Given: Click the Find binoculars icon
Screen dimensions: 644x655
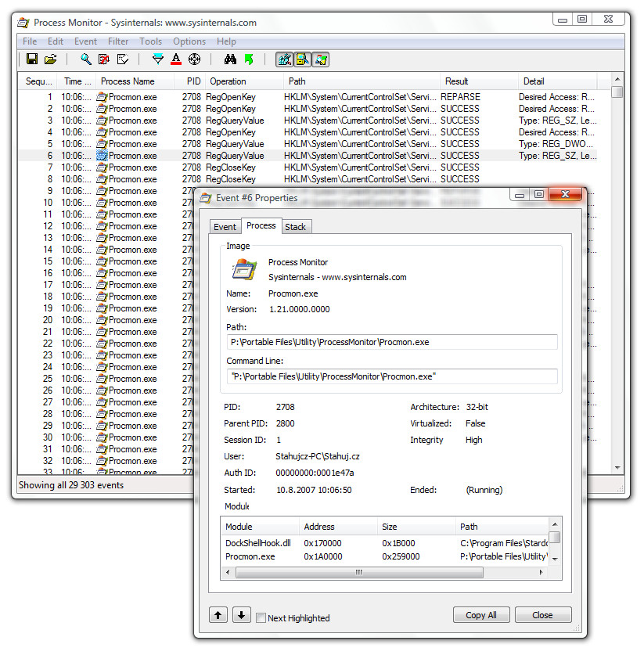Looking at the screenshot, I should click(230, 59).
